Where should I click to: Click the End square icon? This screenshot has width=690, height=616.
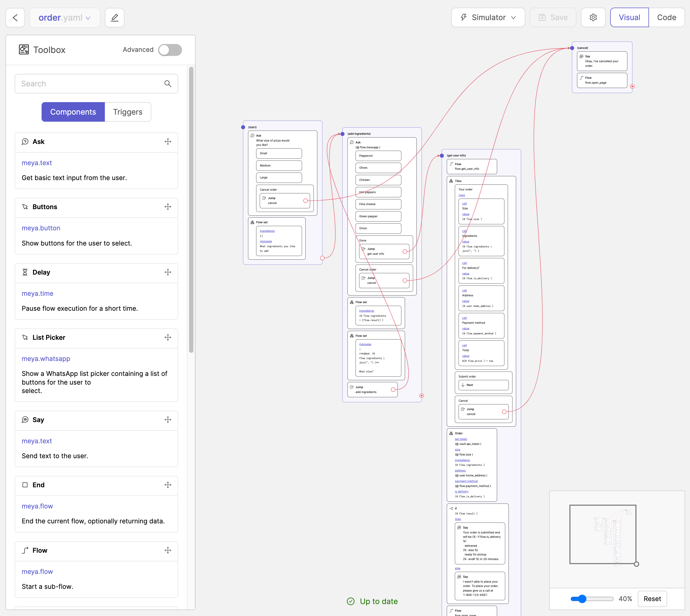point(25,485)
